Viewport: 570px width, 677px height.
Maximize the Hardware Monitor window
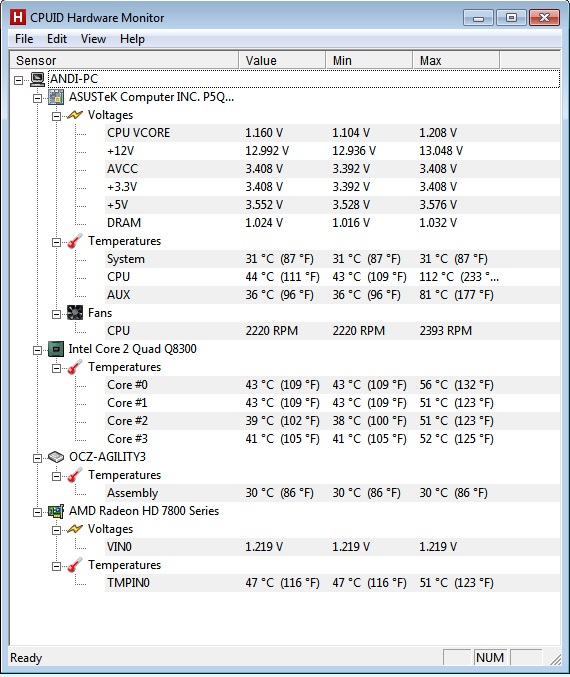tap(511, 18)
